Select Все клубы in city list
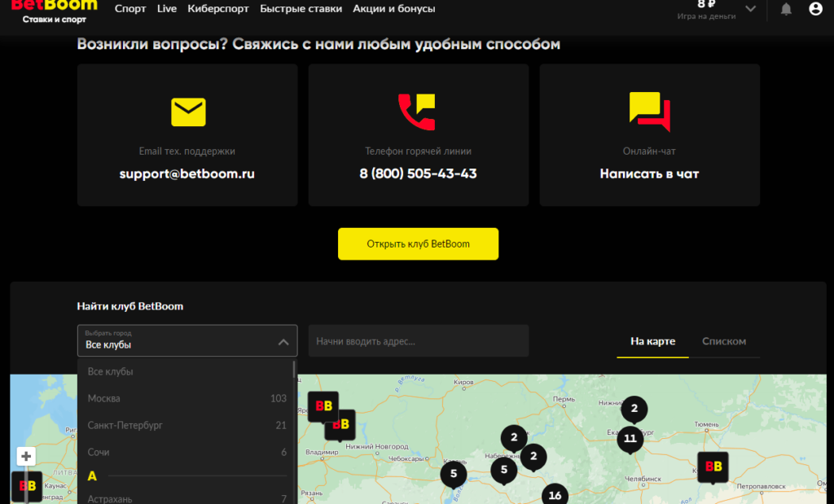 (186, 371)
